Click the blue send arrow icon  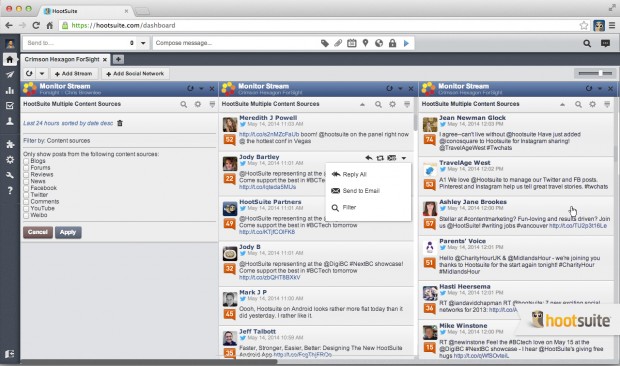pos(406,43)
